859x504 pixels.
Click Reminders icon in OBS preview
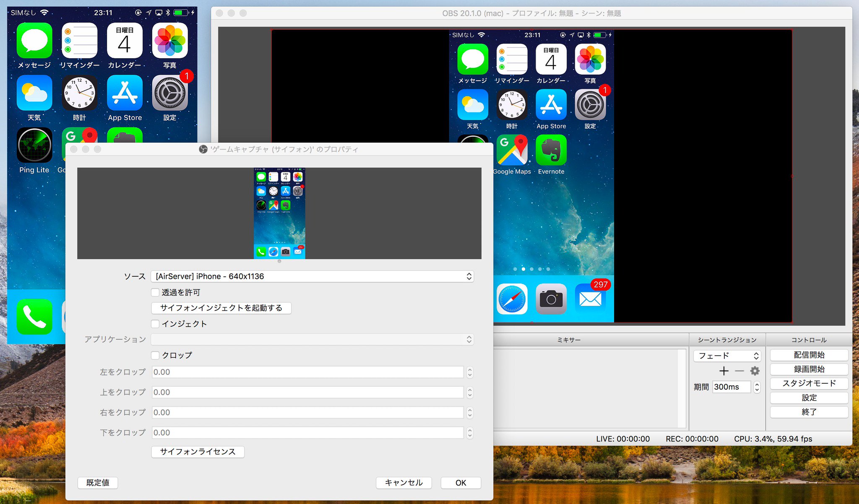(x=512, y=59)
